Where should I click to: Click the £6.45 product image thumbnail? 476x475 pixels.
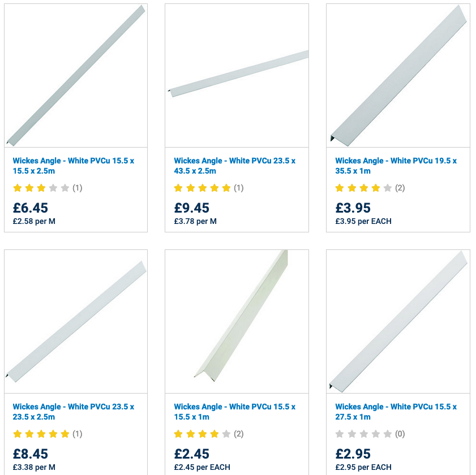click(76, 75)
